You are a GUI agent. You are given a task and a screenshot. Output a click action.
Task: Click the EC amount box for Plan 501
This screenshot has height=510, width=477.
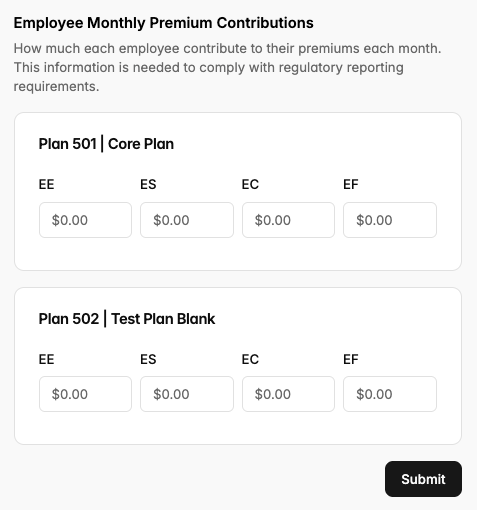click(288, 220)
